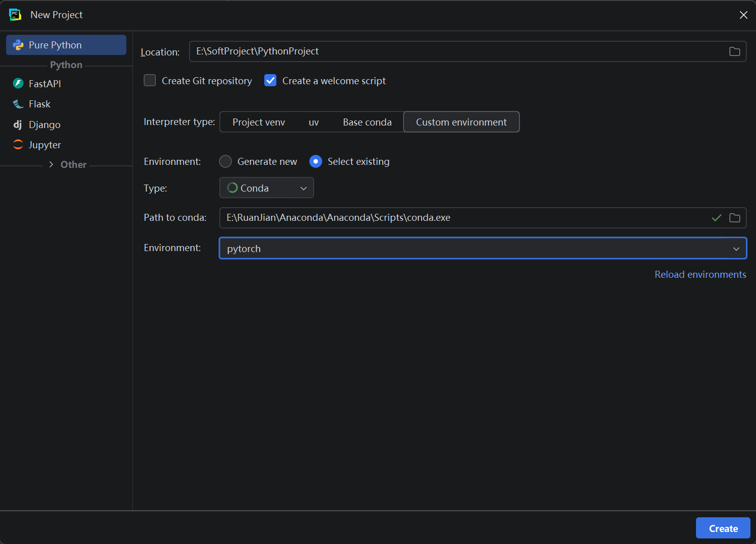
Task: Select Flask project type
Action: tap(66, 104)
